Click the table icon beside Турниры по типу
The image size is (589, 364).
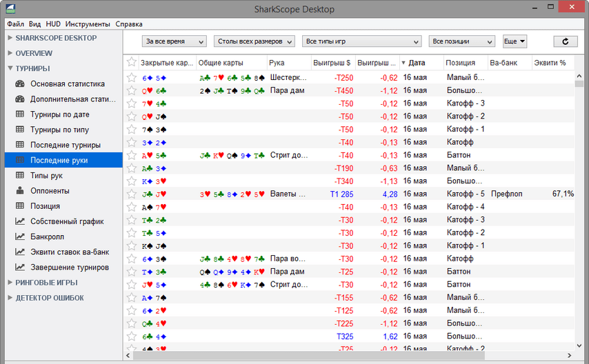point(20,130)
